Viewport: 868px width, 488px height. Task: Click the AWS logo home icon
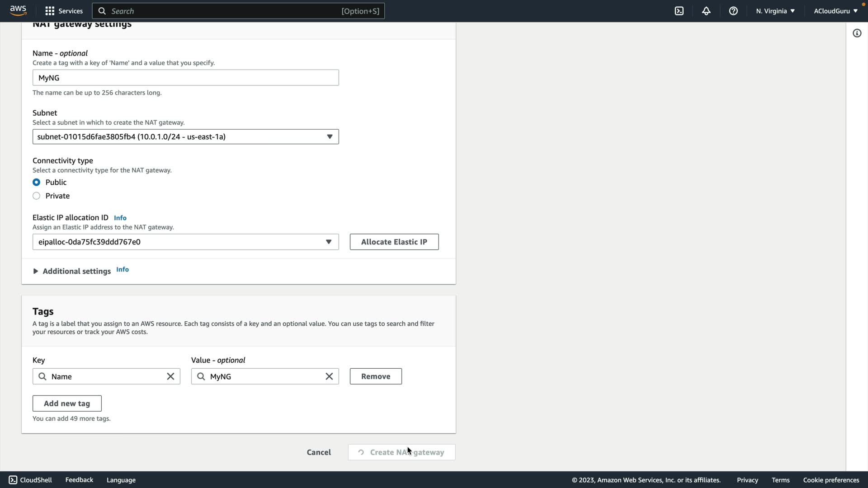pos(18,10)
